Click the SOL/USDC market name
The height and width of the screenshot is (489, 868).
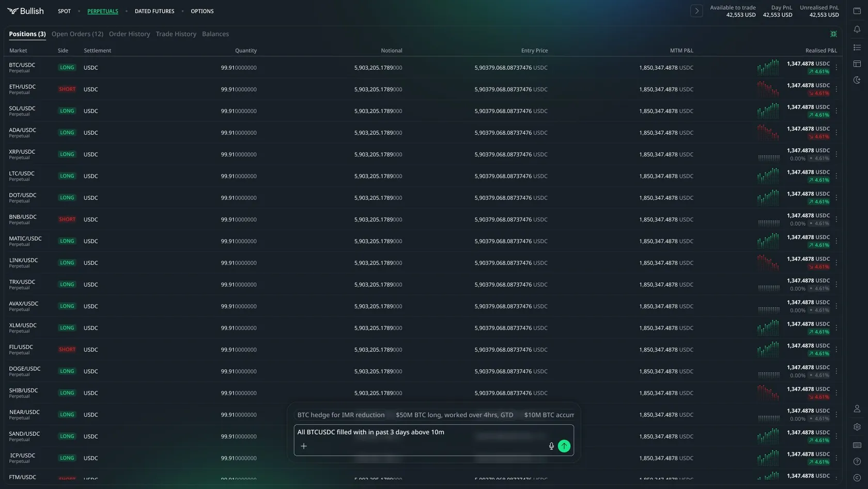point(22,108)
